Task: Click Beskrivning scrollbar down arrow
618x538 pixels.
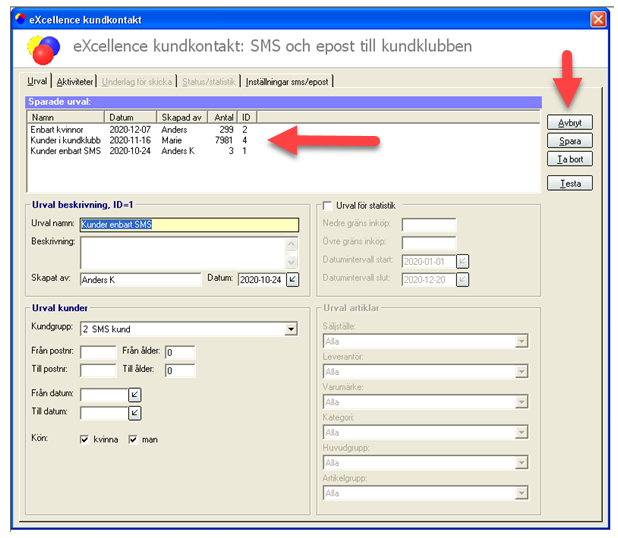Action: click(x=291, y=262)
